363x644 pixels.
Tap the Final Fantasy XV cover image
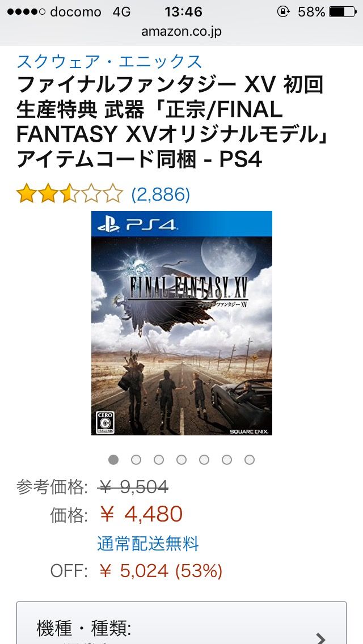181,323
